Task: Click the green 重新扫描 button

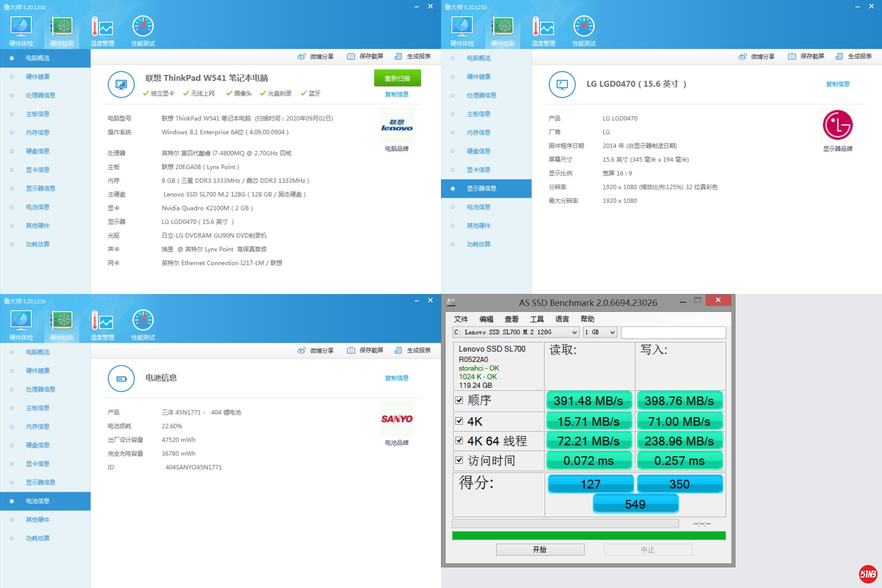Action: (x=397, y=78)
